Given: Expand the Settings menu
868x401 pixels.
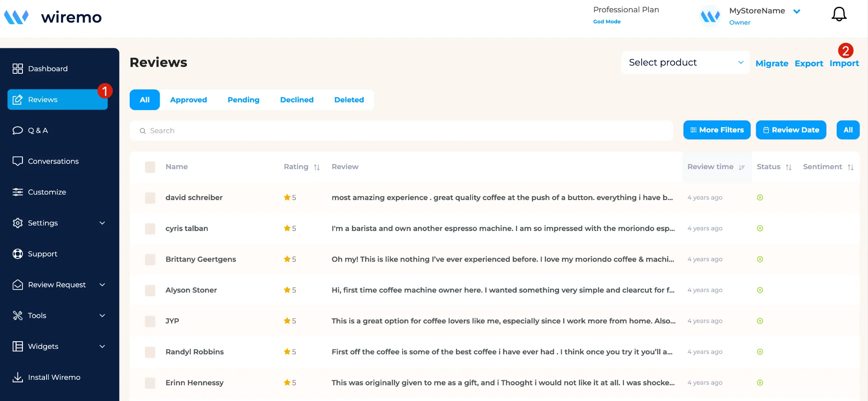Looking at the screenshot, I should [x=42, y=223].
